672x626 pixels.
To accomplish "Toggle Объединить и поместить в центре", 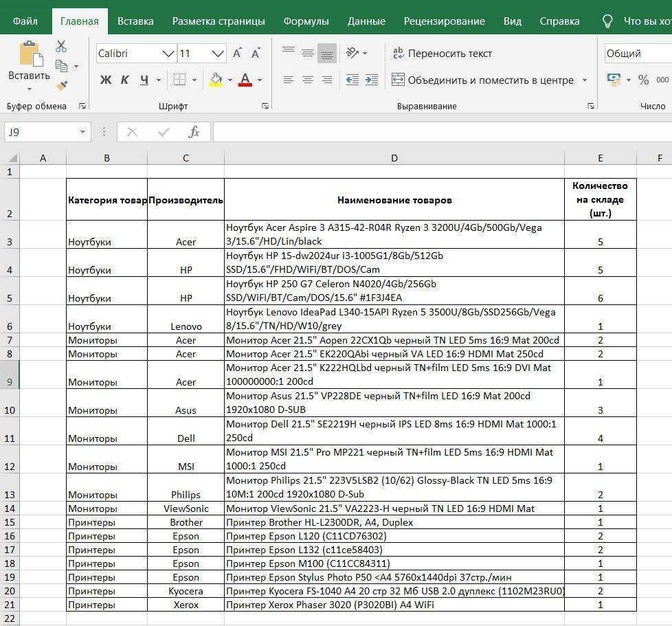I will (x=488, y=80).
